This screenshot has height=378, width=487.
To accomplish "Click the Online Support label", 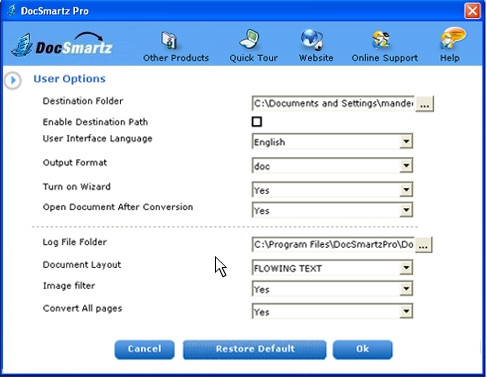I will click(x=385, y=58).
